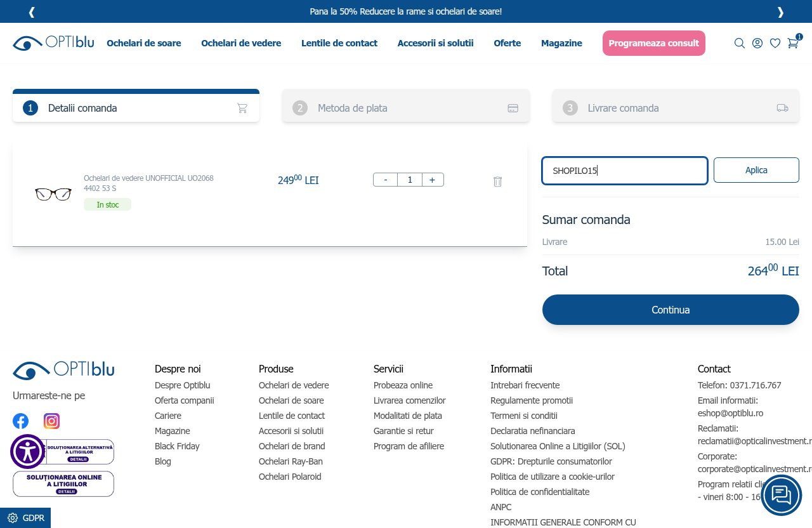Viewport: 812px width, 528px height.
Task: Open Ochelari de soare menu
Action: click(x=144, y=43)
